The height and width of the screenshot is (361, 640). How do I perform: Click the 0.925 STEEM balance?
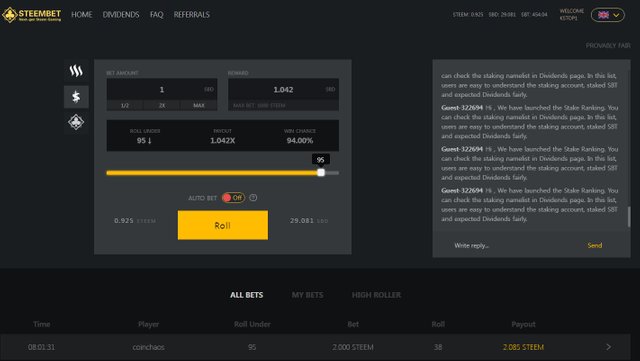pyautogui.click(x=135, y=221)
